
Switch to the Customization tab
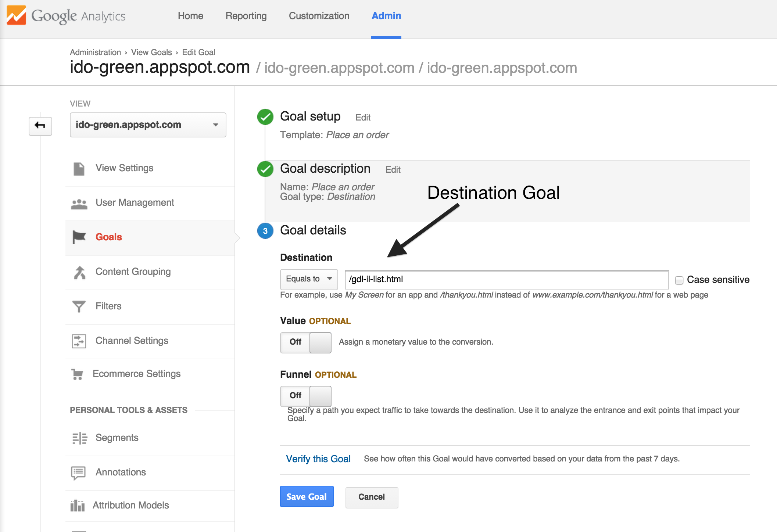319,16
